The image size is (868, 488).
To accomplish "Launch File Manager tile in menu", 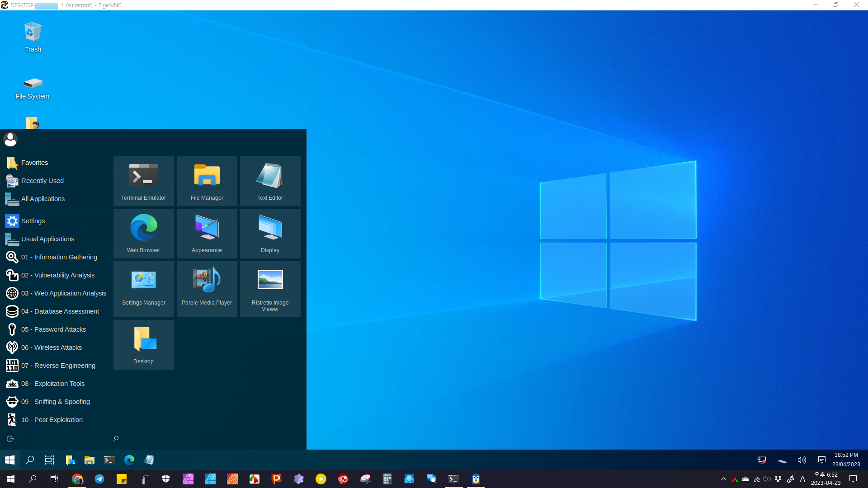I will pos(207,181).
